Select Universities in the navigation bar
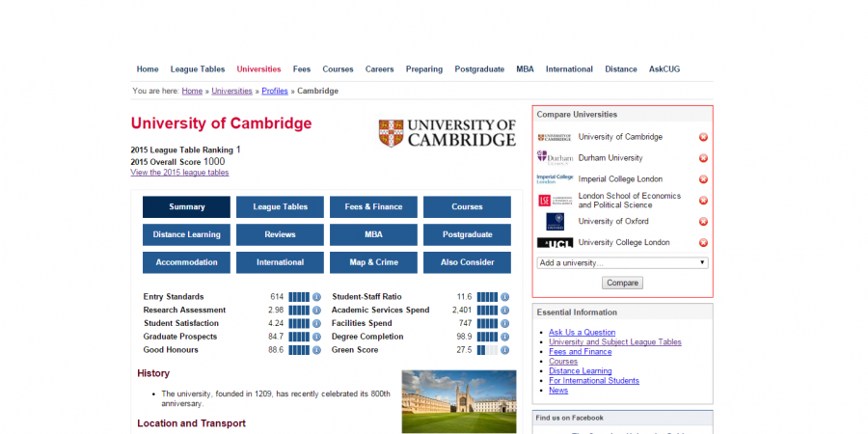The width and height of the screenshot is (868, 434). click(x=259, y=69)
